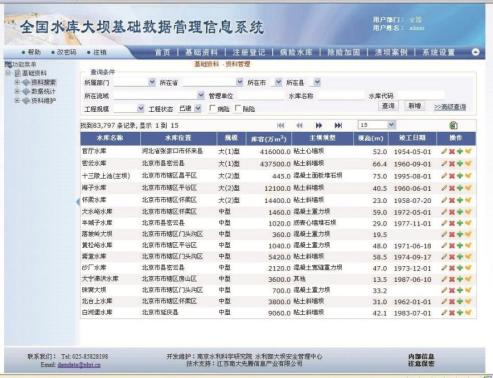Screen dimensions: 493x378
Task: Click the yellow icon in 官厅水库 row
Action: pos(468,151)
